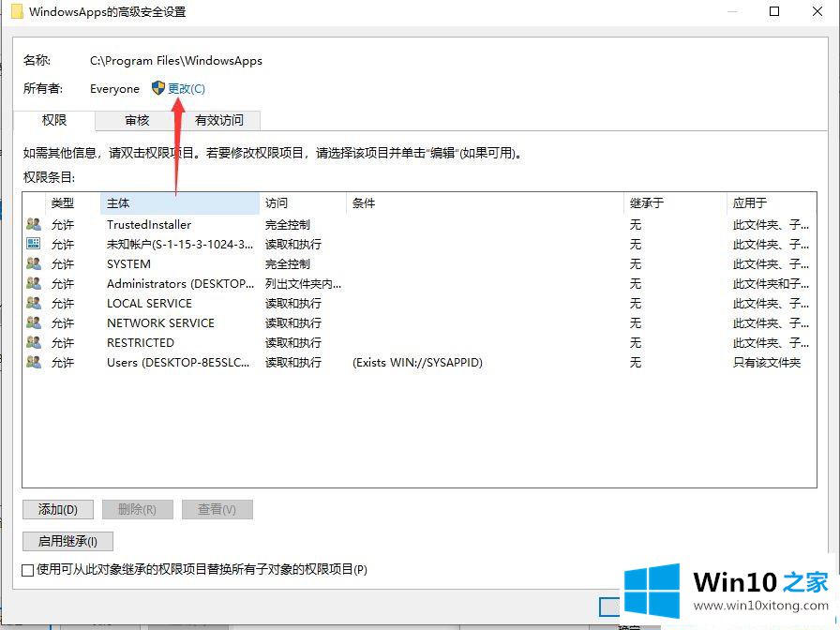
Task: Select the SYSTEM row user icon
Action: click(x=34, y=263)
